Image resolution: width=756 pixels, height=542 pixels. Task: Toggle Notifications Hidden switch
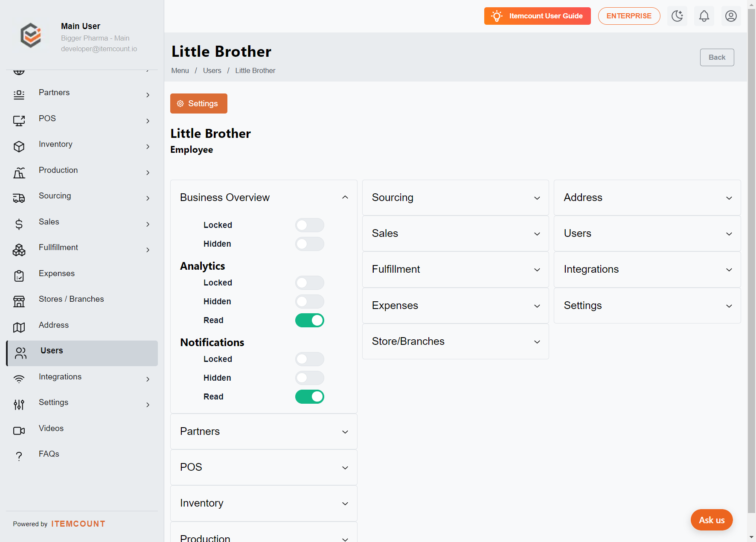310,378
